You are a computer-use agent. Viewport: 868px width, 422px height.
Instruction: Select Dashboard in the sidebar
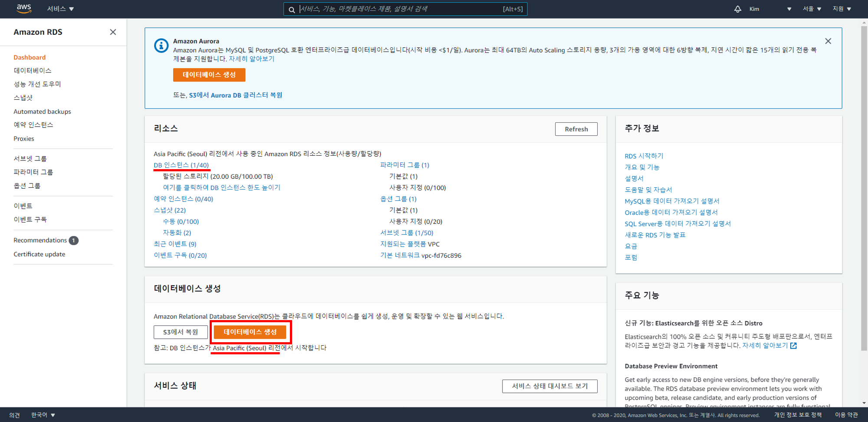coord(30,57)
